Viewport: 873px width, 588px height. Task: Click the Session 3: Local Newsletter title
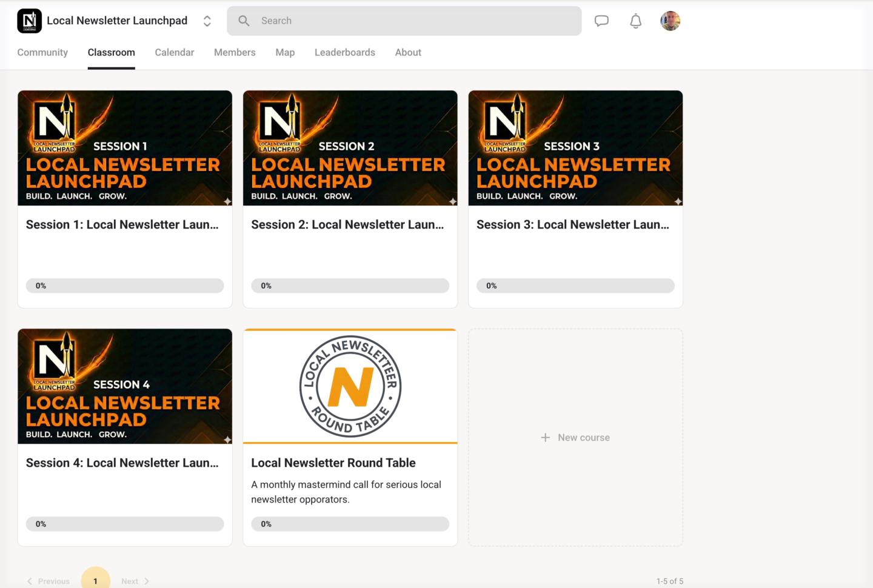(573, 224)
